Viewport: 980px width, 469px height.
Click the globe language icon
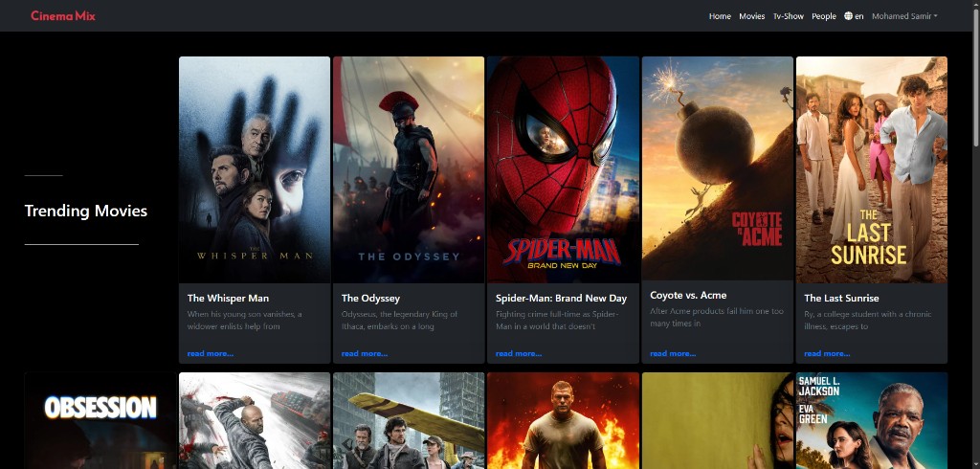[848, 16]
